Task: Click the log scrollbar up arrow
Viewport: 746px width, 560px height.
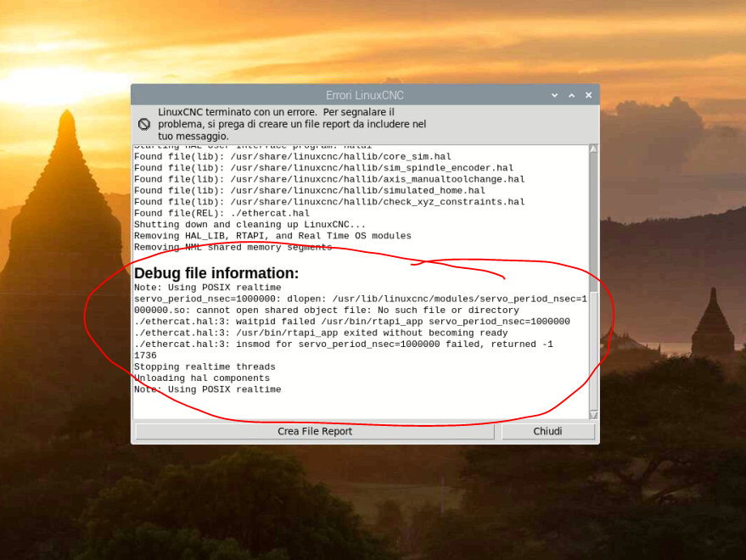Action: tap(593, 148)
